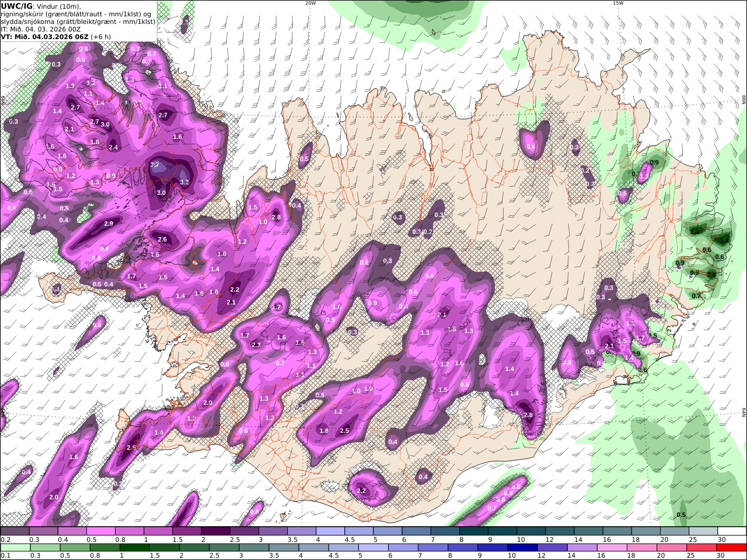Click the medium green 0.5 rain legend swatch
Image resolution: width=747 pixels, height=560 pixels.
[75, 548]
